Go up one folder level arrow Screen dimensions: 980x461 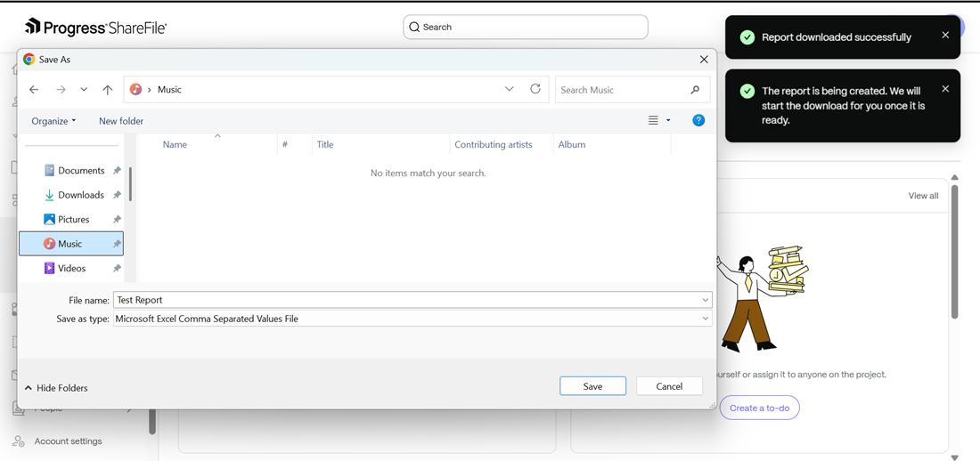point(108,89)
